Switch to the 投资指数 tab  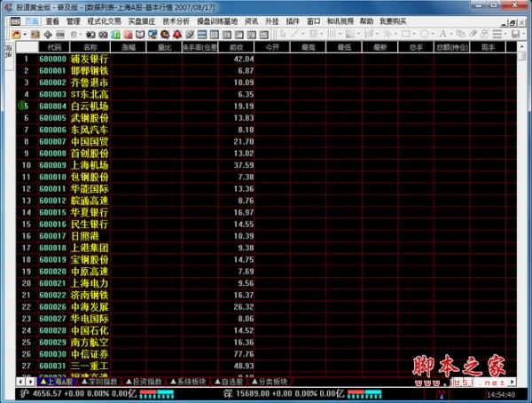[x=145, y=382]
